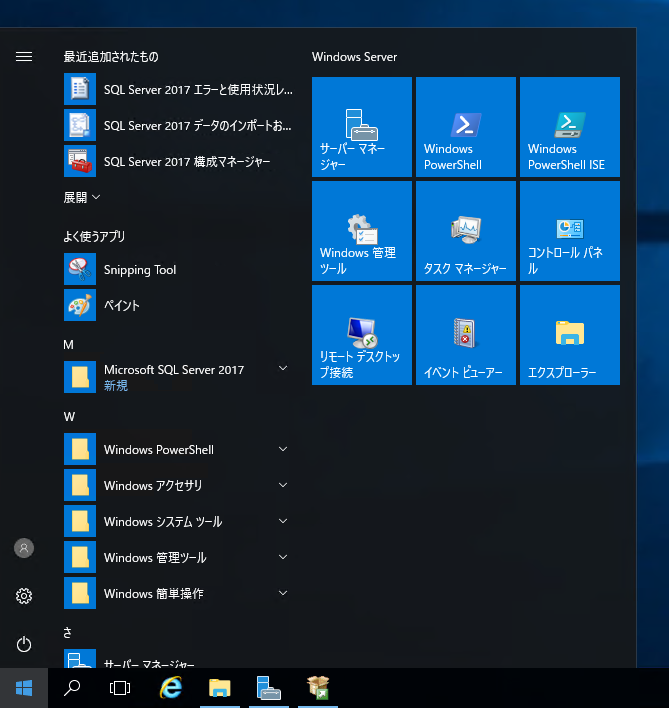Click the Windows Server group title
Screen dimensions: 669x708
pos(354,57)
